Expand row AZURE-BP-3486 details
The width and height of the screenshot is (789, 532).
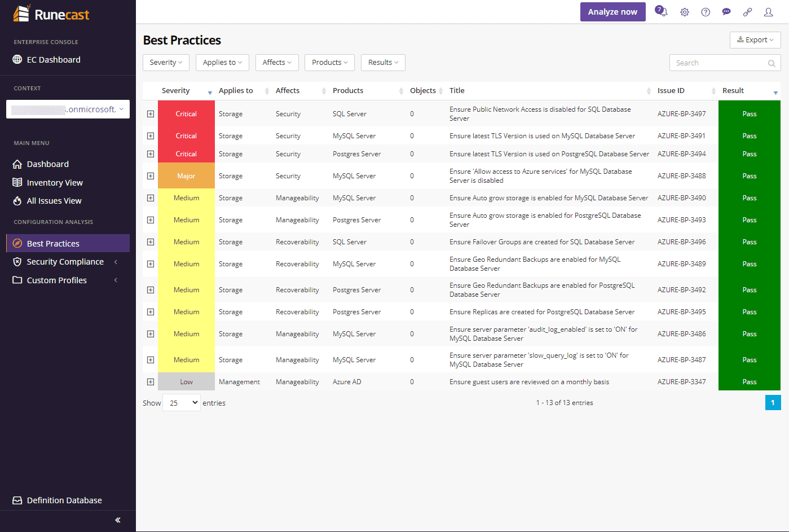point(151,334)
